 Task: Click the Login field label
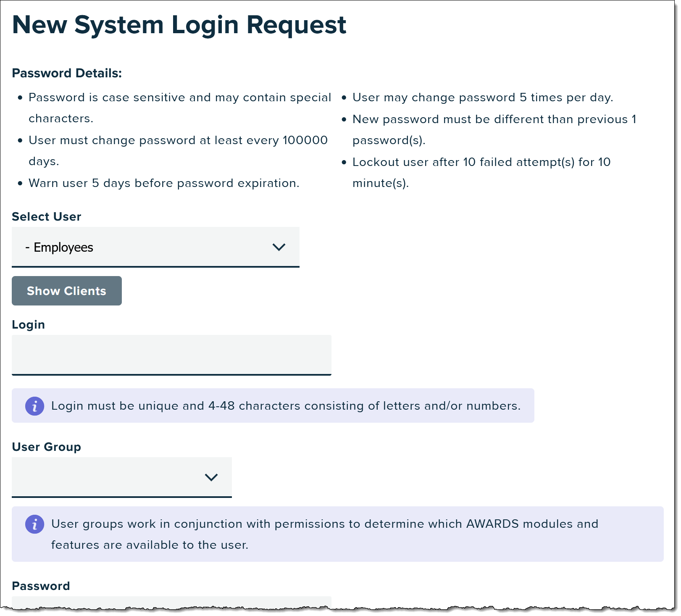28,324
